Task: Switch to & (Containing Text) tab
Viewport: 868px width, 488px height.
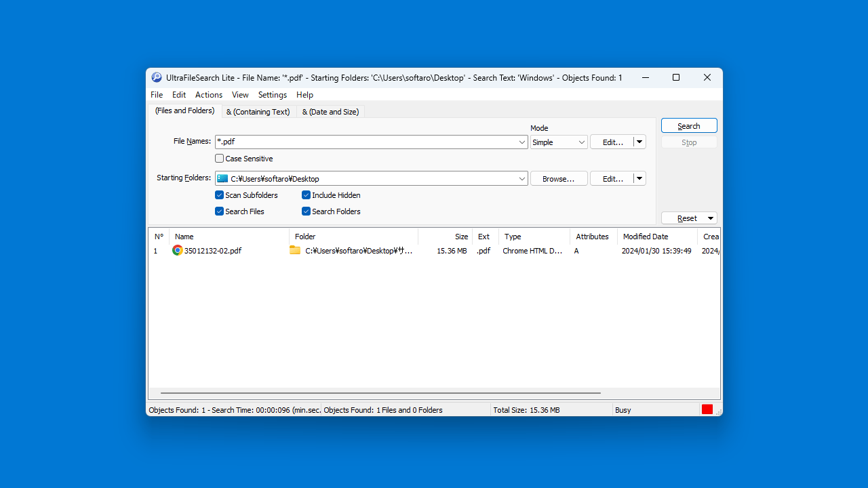Action: [x=258, y=112]
